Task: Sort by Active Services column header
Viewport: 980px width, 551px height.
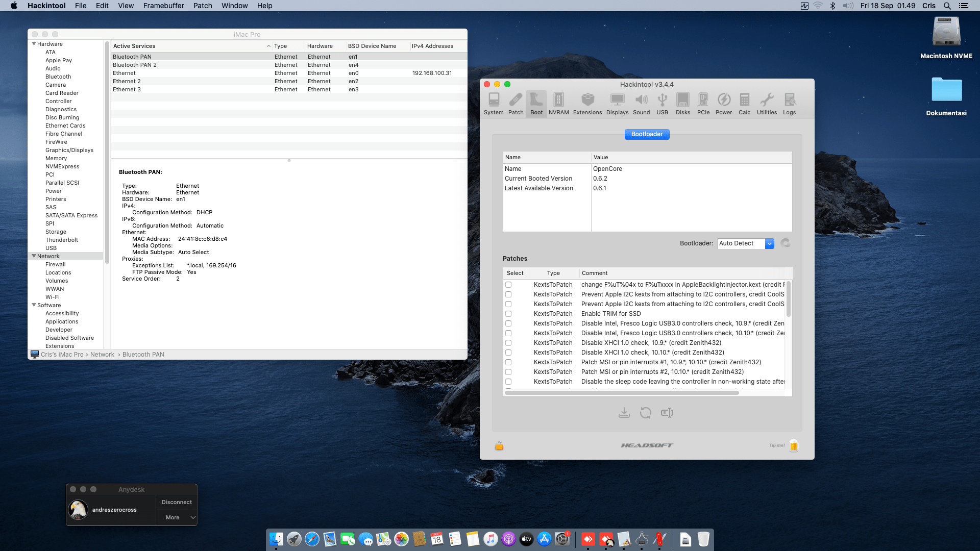Action: [191, 46]
